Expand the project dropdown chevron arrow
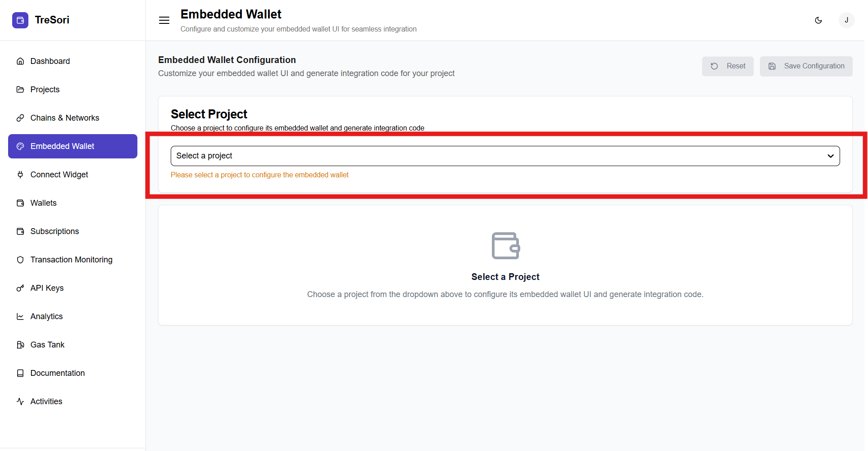Viewport: 868px width, 451px height. click(830, 156)
